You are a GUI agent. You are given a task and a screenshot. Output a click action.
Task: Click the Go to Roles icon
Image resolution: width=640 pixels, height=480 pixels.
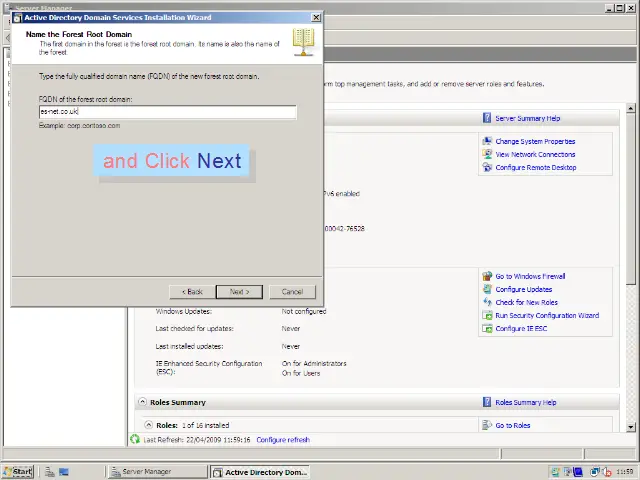[x=487, y=425]
